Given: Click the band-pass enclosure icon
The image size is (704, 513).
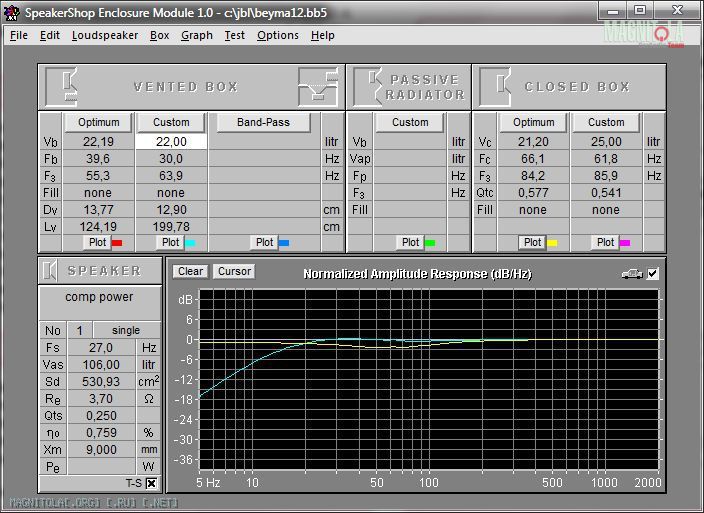Looking at the screenshot, I should 318,87.
